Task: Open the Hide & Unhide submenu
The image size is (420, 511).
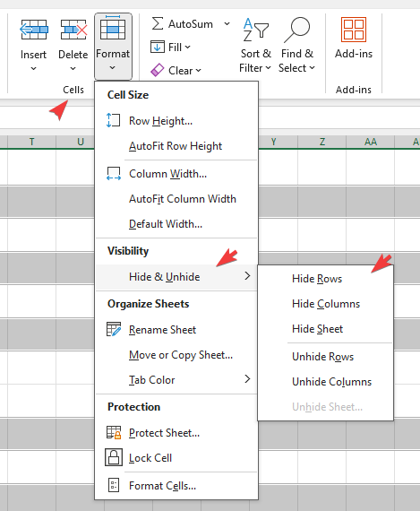Action: (x=176, y=277)
